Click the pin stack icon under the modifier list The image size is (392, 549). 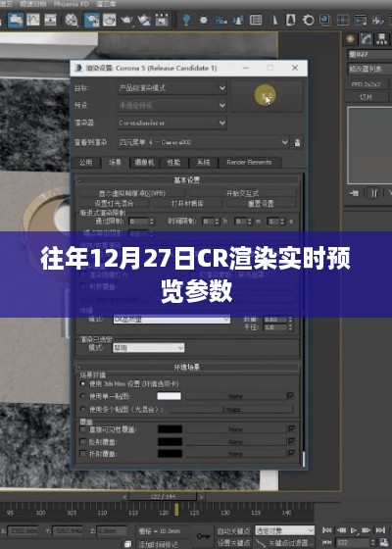pos(354,193)
